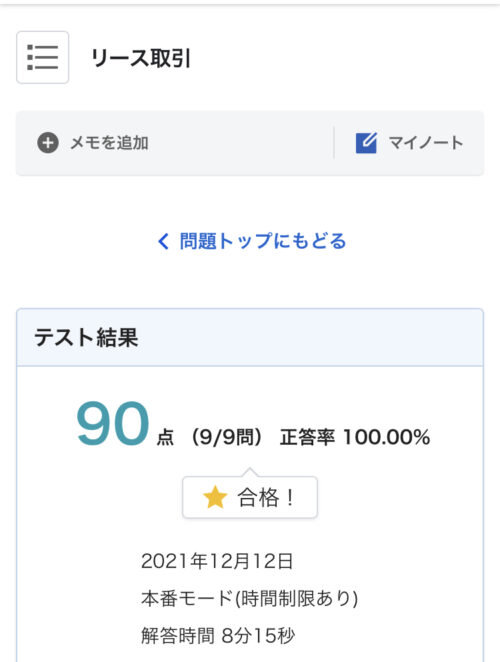
Task: Click the empty middle of the memo bar
Action: (x=241, y=143)
